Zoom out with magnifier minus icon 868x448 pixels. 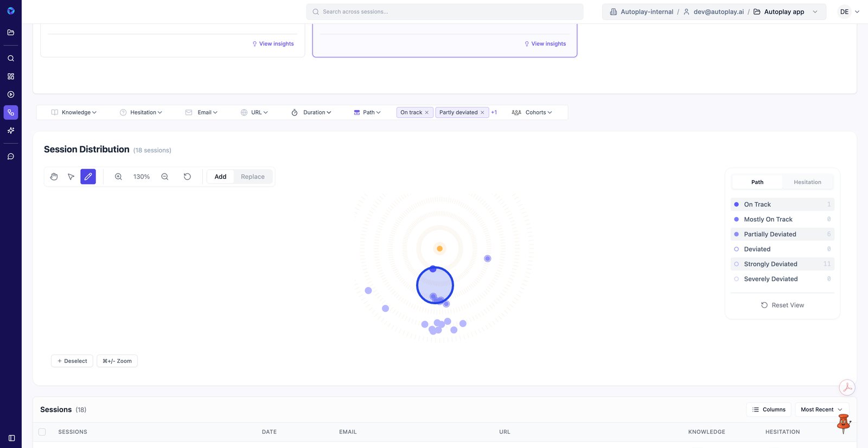(165, 177)
